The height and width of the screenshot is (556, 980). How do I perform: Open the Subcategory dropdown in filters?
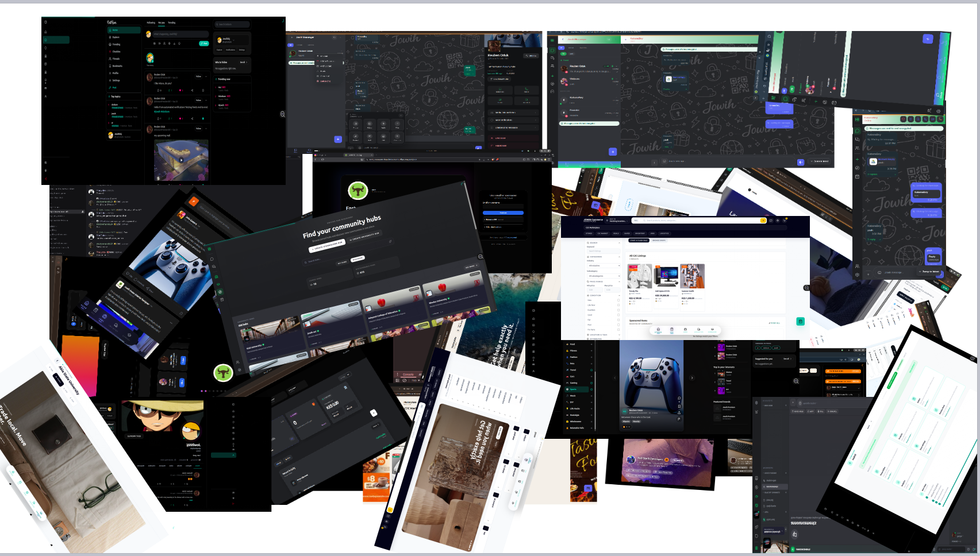pyautogui.click(x=604, y=276)
